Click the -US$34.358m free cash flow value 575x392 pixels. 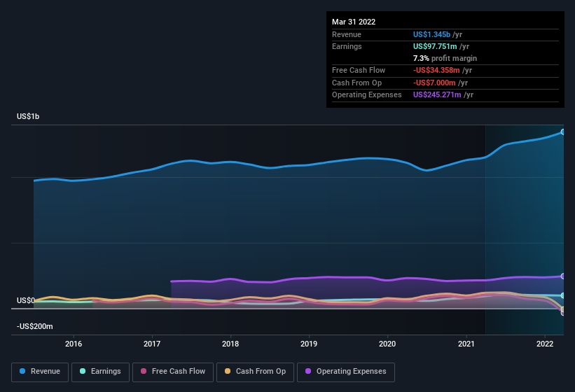436,70
